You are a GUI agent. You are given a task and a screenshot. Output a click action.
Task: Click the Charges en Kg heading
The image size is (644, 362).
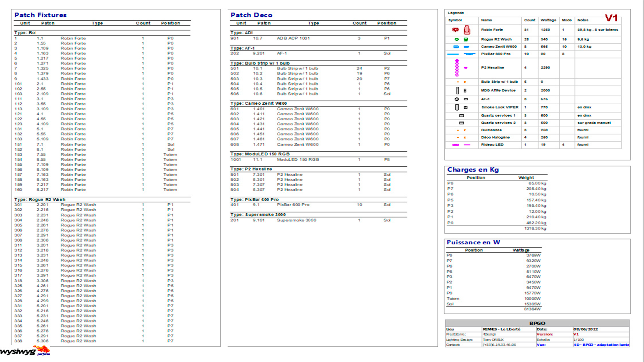point(473,170)
